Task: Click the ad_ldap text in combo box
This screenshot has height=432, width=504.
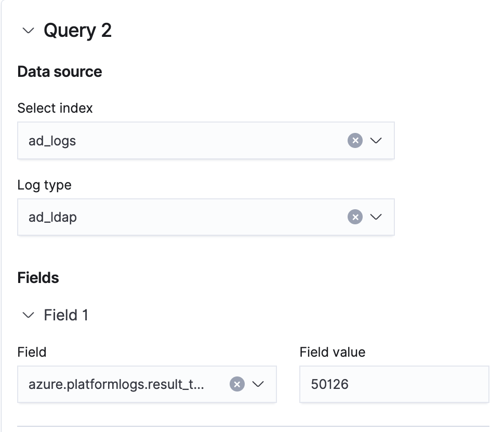Action: (52, 217)
